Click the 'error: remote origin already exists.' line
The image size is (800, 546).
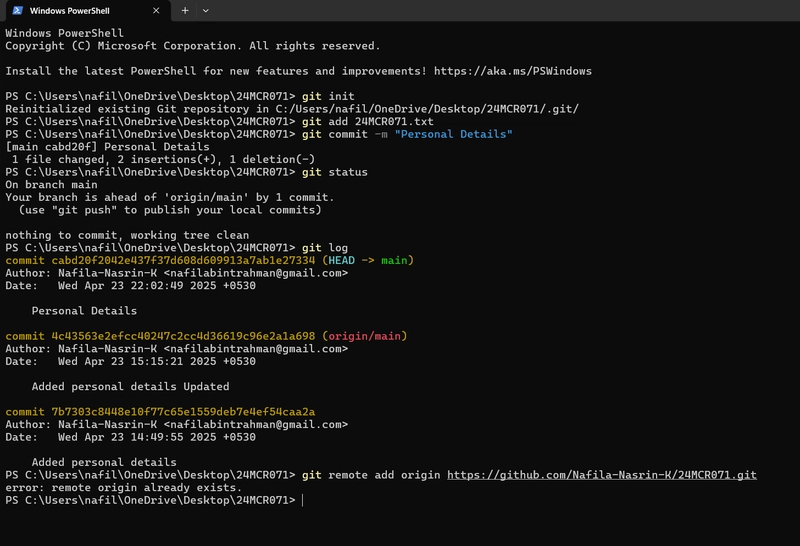pyautogui.click(x=123, y=488)
